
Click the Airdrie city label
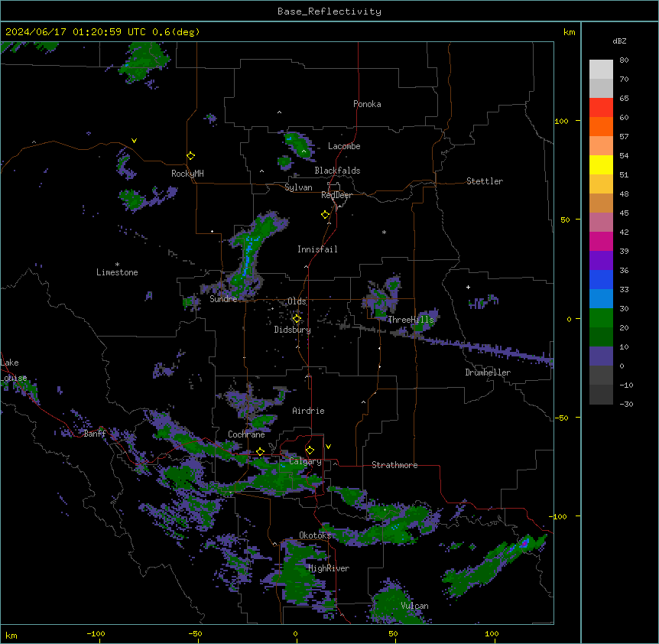(x=308, y=411)
